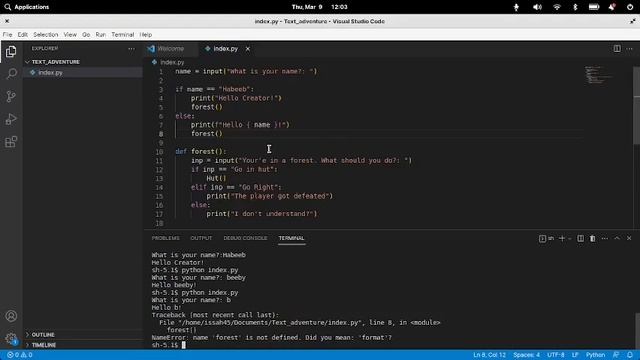The image size is (640, 360).
Task: Click the NameError message in terminal
Action: click(x=271, y=338)
